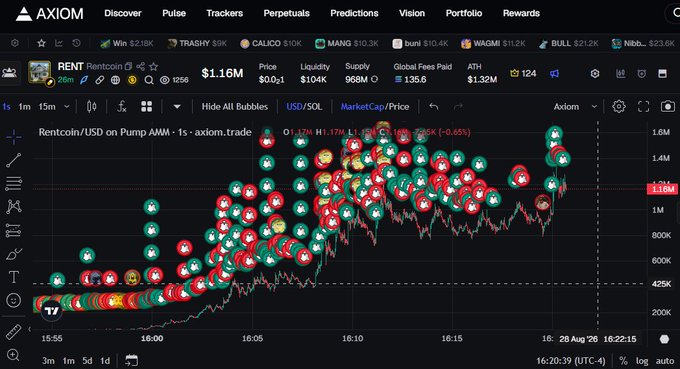680x369 pixels.
Task: Refresh the supply value
Action: (x=375, y=79)
